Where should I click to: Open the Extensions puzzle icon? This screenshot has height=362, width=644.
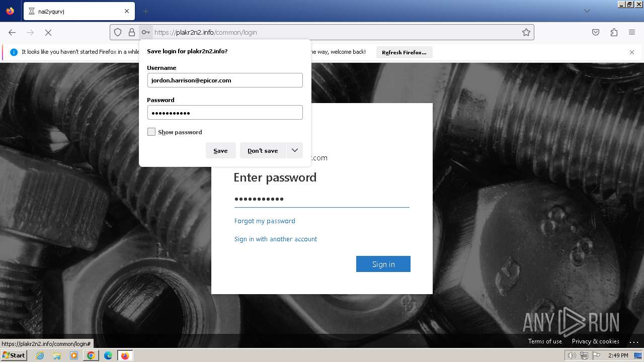(614, 32)
